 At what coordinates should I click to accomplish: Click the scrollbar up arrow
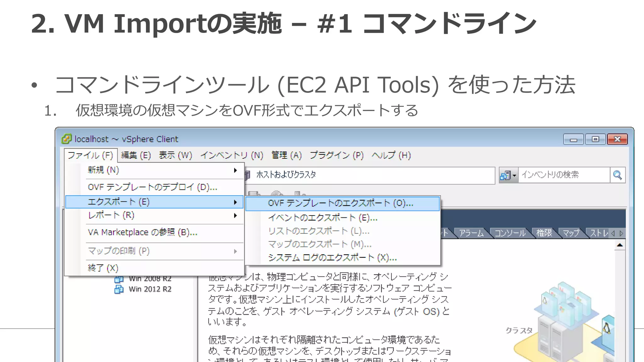click(x=619, y=245)
